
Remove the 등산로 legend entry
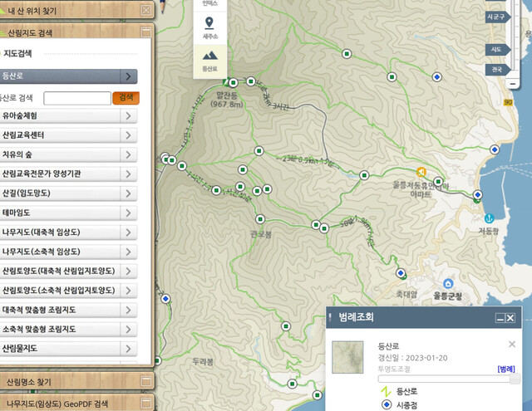[x=512, y=345]
